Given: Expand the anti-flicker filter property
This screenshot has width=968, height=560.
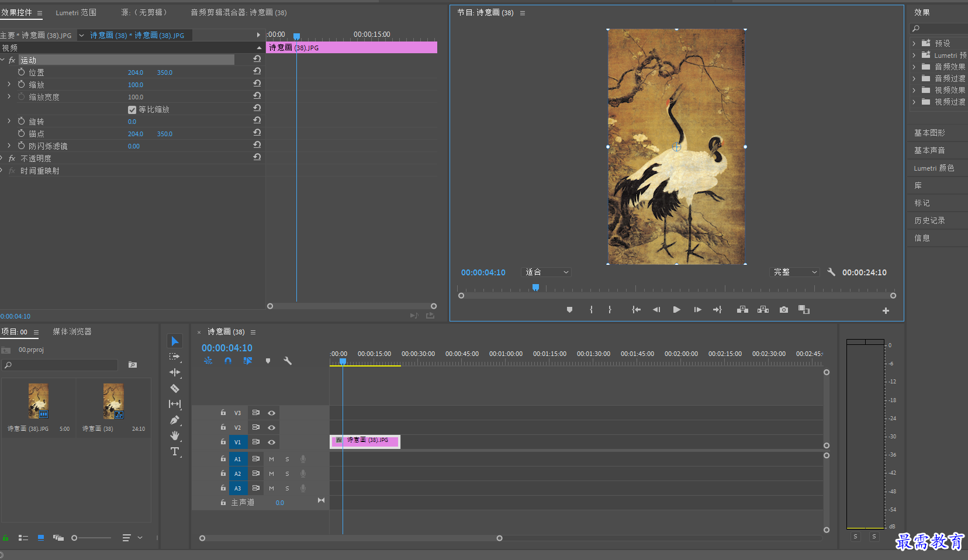Looking at the screenshot, I should click(9, 146).
